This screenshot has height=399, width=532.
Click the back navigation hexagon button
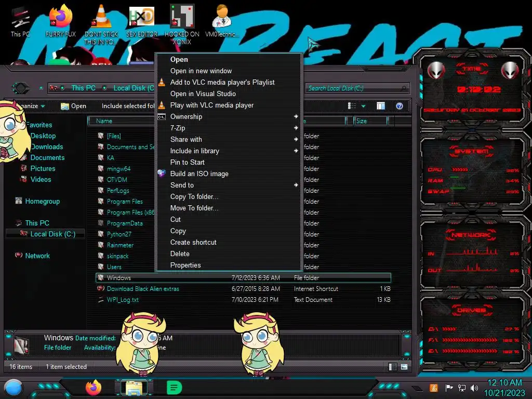[x=20, y=88]
